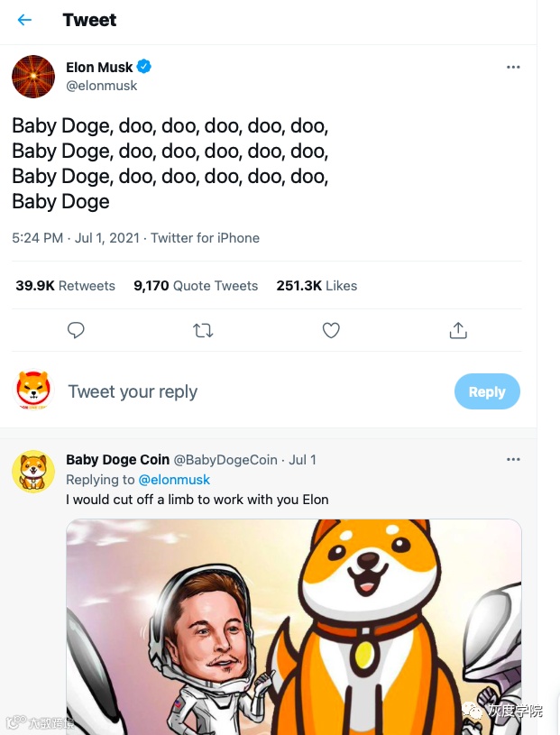Click your Shiba profile avatar
This screenshot has width=560, height=735.
[33, 392]
